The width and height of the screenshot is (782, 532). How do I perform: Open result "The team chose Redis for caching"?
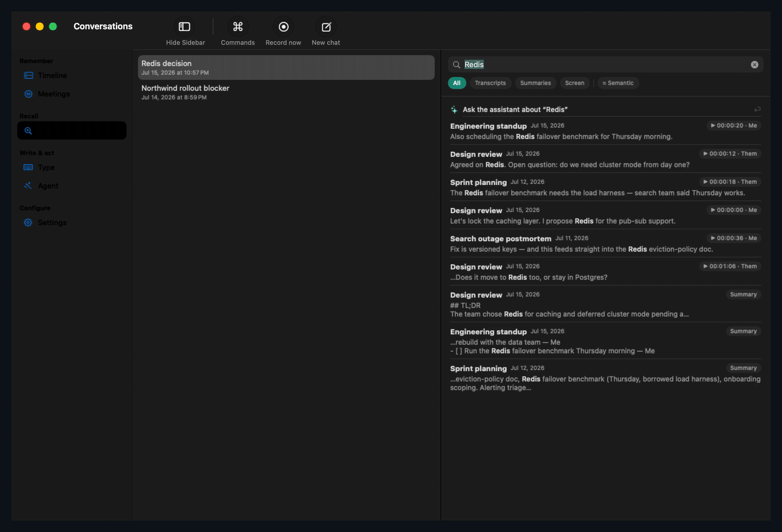pyautogui.click(x=605, y=304)
